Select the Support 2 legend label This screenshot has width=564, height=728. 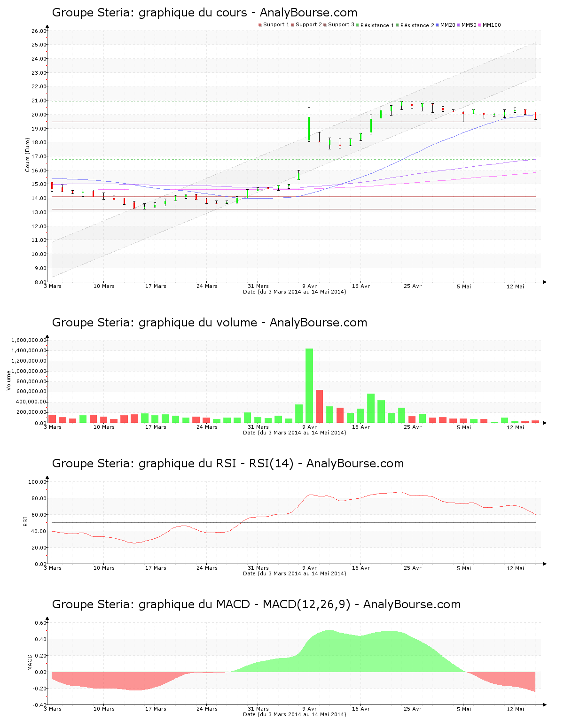tap(309, 25)
